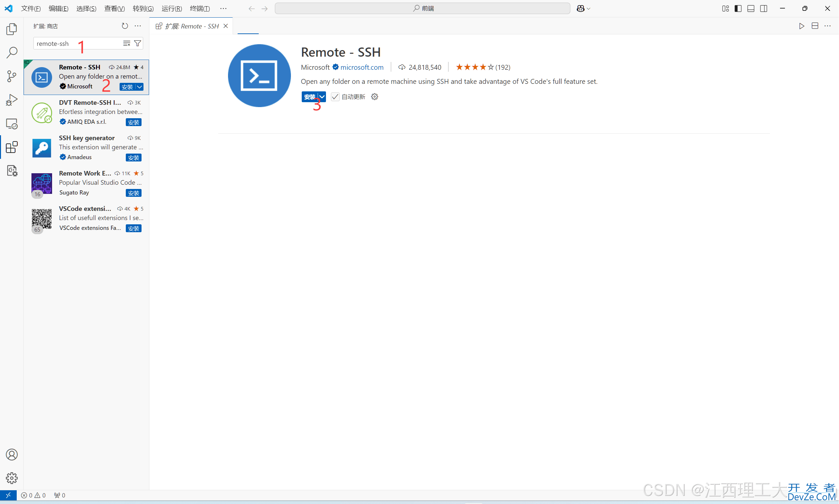This screenshot has width=839, height=504.
Task: Click the run icon in editor toolbar
Action: click(x=802, y=26)
